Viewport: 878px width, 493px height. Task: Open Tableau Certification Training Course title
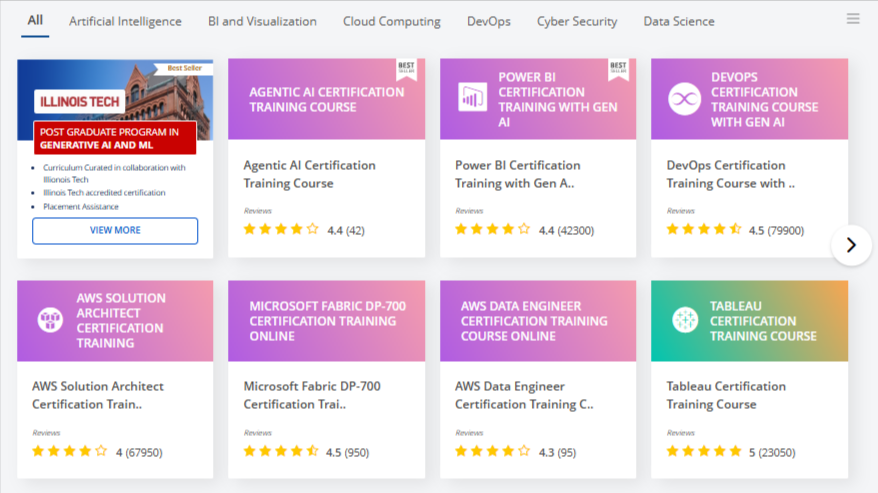coord(726,395)
